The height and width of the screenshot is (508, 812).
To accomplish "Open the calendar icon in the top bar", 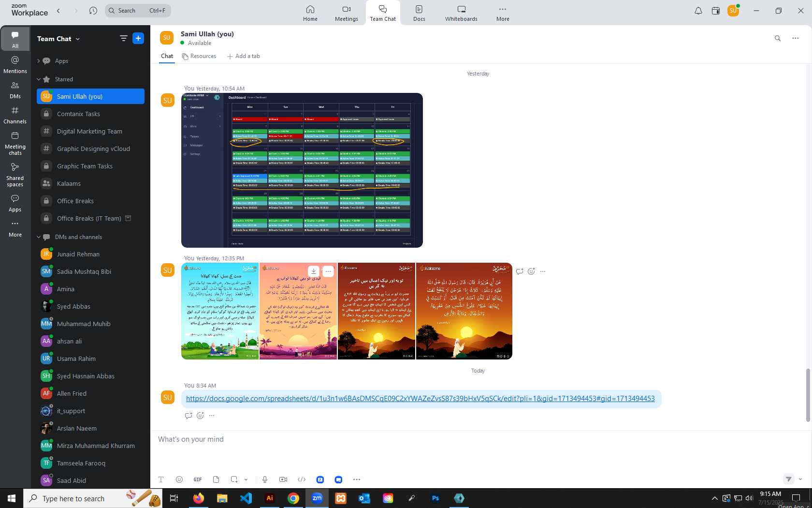I will coord(716,11).
